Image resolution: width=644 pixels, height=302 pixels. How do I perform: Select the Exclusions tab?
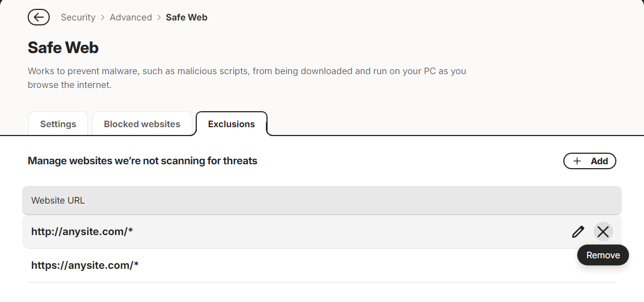pos(232,124)
